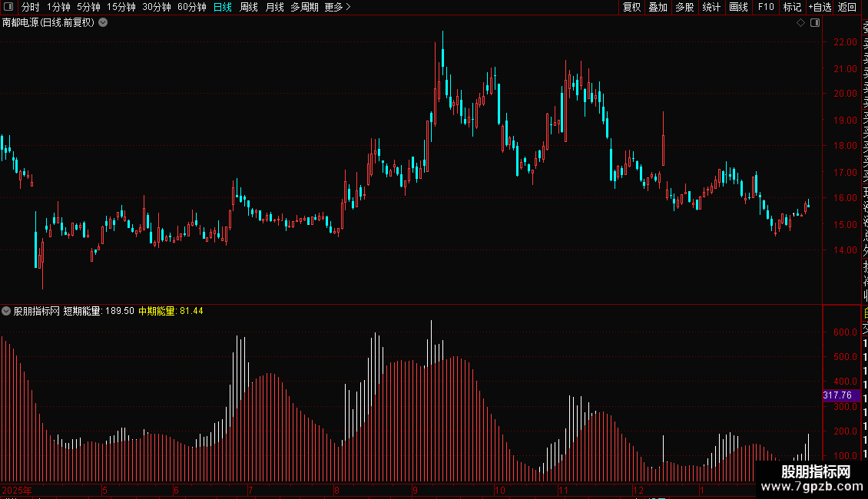Open F10 company information

point(766,7)
